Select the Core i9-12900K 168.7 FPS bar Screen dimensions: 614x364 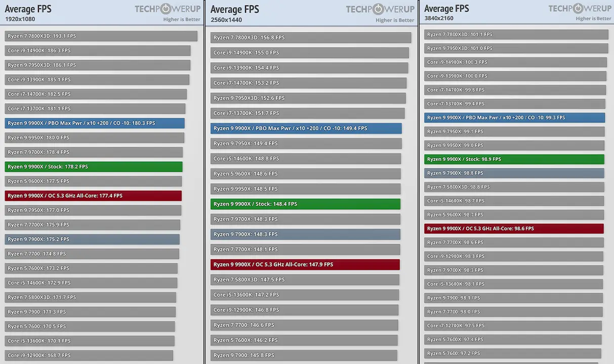tap(89, 355)
